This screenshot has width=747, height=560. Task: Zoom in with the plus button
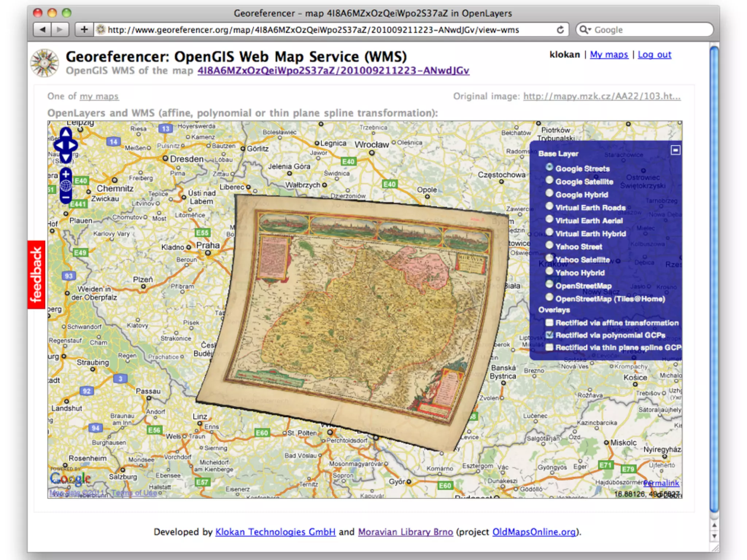pyautogui.click(x=66, y=174)
